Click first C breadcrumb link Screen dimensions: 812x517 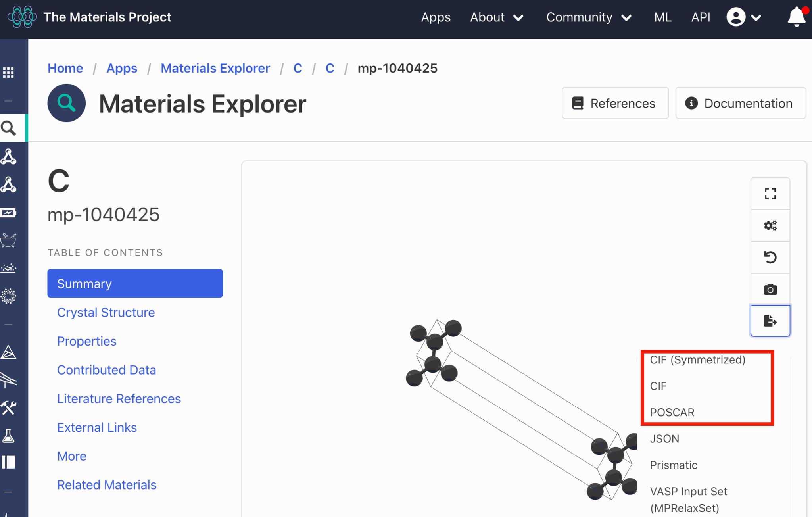[x=298, y=68]
